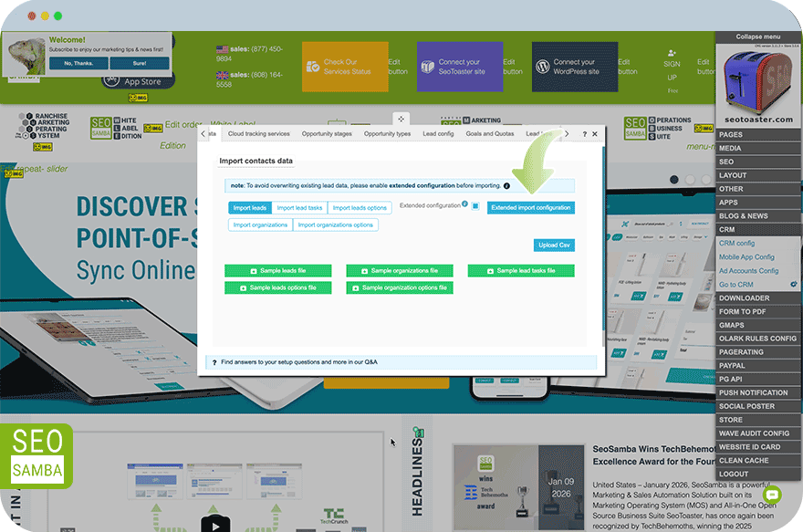Download the Sample organization options file
Screen dimensions: 803x532
coord(400,287)
